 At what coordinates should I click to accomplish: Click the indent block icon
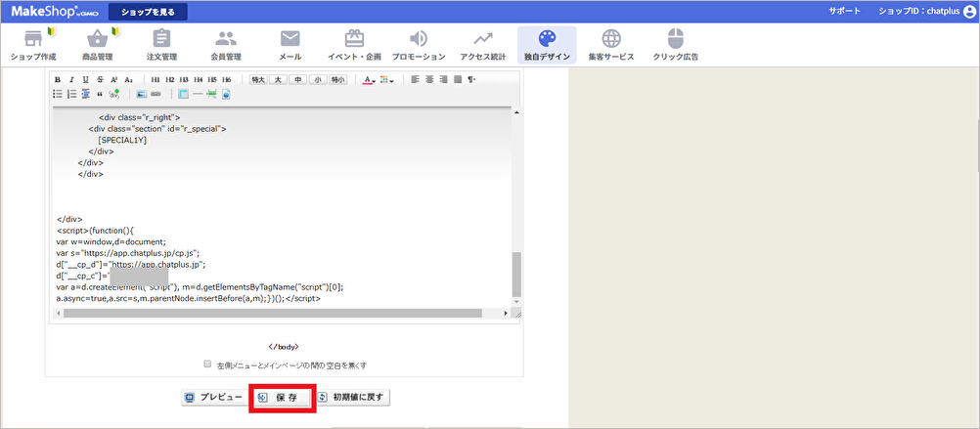pos(86,94)
